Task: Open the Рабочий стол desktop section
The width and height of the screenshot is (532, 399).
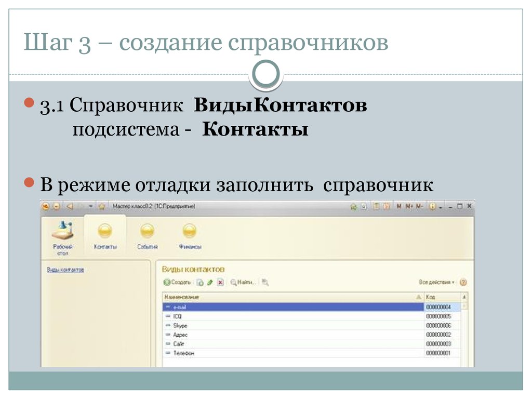Action: 63,237
